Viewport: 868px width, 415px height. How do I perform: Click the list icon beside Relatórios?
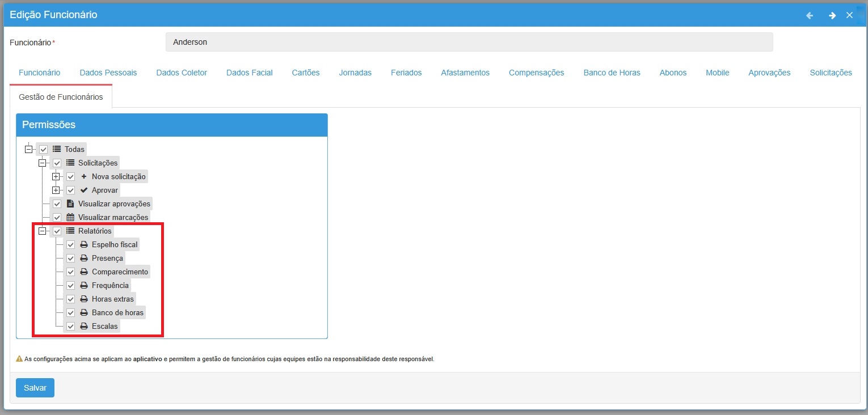click(70, 231)
